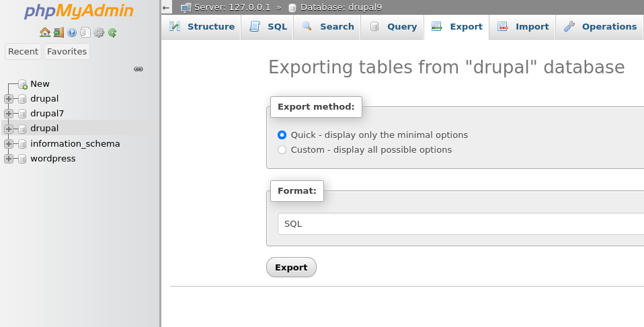Go to the phpMyAdmin home icon
This screenshot has width=644, height=327.
45,32
